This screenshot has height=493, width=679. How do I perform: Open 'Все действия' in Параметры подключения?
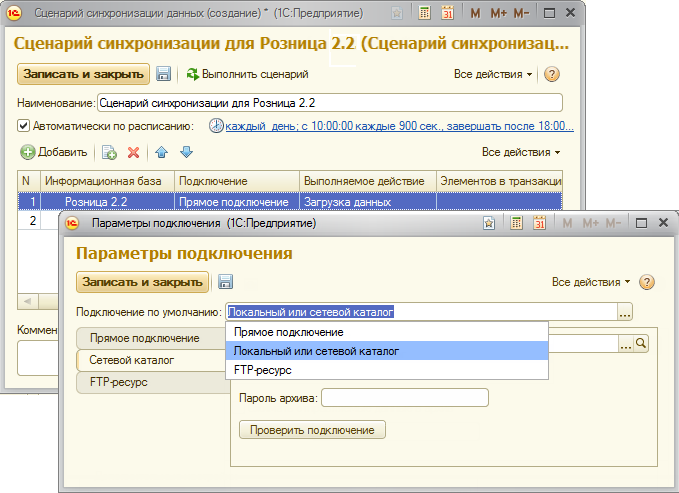tap(591, 282)
